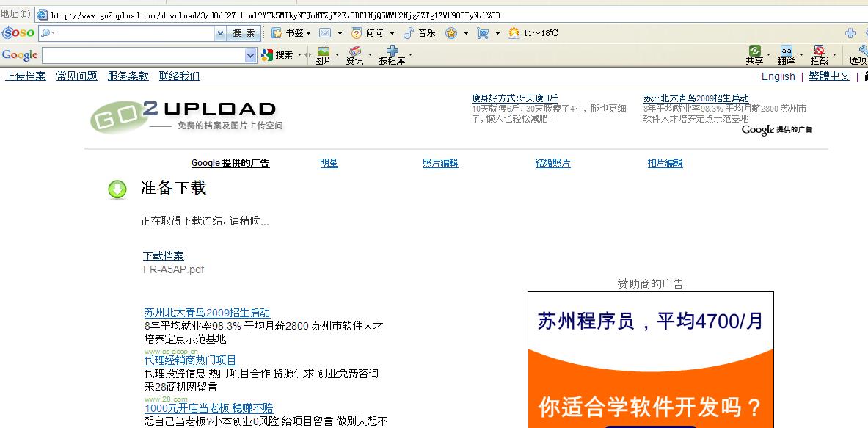Click the Google toolbar 图片 images icon
This screenshot has width=868, height=428.
323,51
